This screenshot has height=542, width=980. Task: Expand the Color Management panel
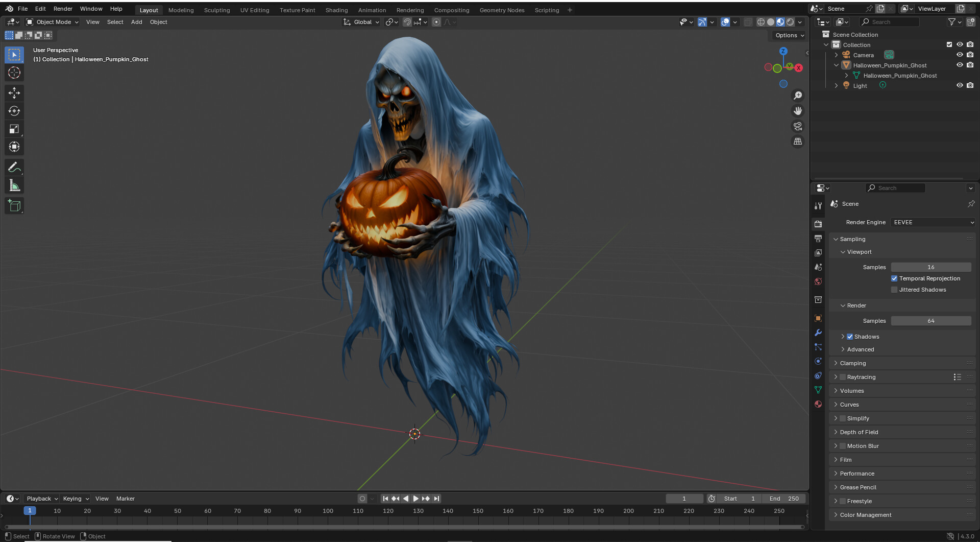pyautogui.click(x=865, y=515)
